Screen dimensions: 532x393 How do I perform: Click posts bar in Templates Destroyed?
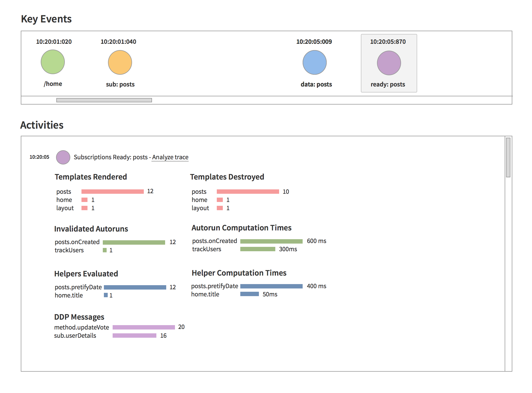248,192
